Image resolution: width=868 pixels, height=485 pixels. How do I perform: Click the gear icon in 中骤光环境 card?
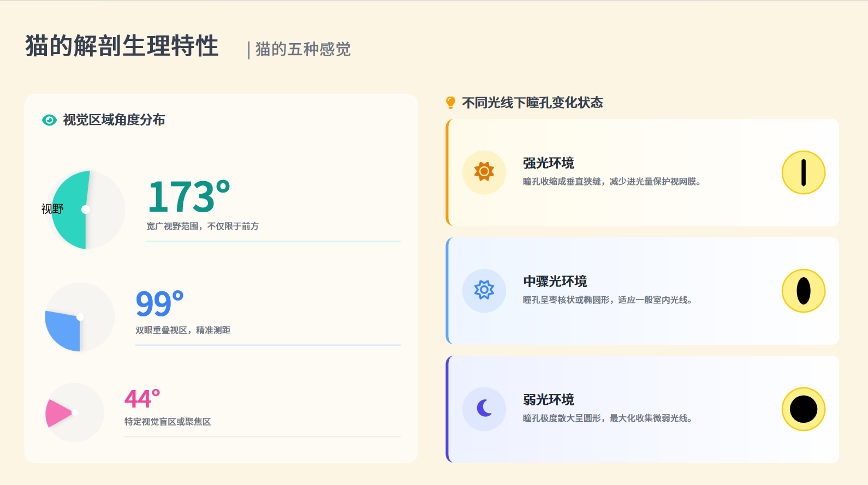click(x=484, y=290)
